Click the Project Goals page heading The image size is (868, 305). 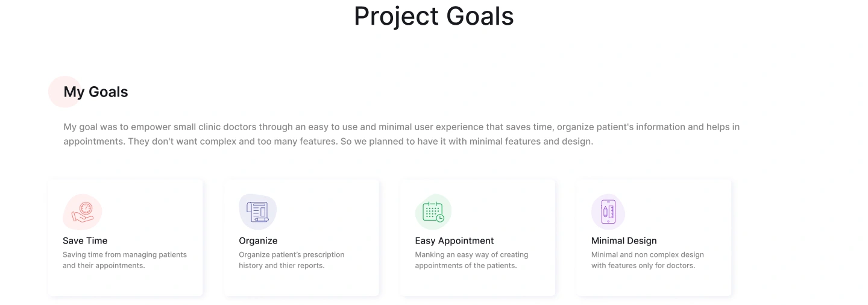[433, 16]
